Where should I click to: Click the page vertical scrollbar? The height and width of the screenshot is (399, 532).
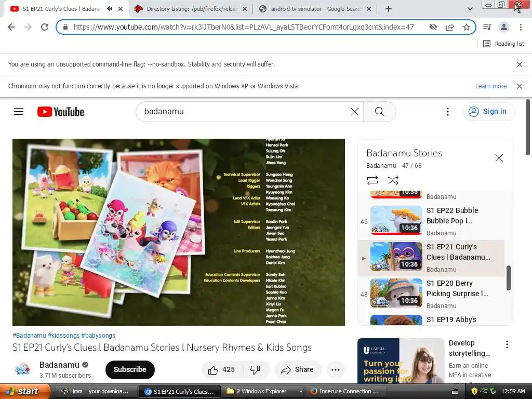[x=528, y=127]
